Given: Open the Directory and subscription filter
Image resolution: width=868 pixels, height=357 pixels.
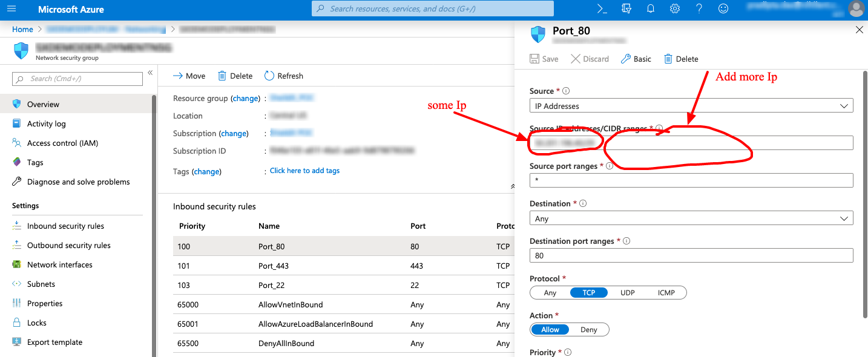Looking at the screenshot, I should point(626,9).
